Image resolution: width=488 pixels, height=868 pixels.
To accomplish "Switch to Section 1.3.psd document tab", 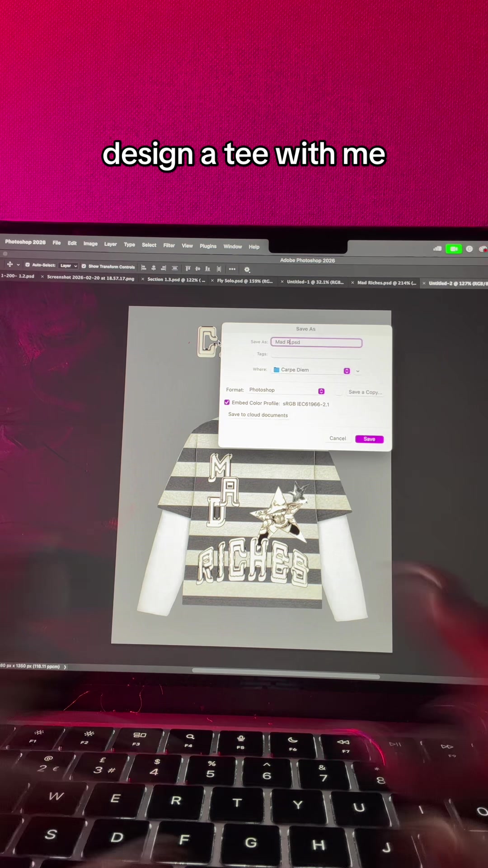I will [176, 280].
